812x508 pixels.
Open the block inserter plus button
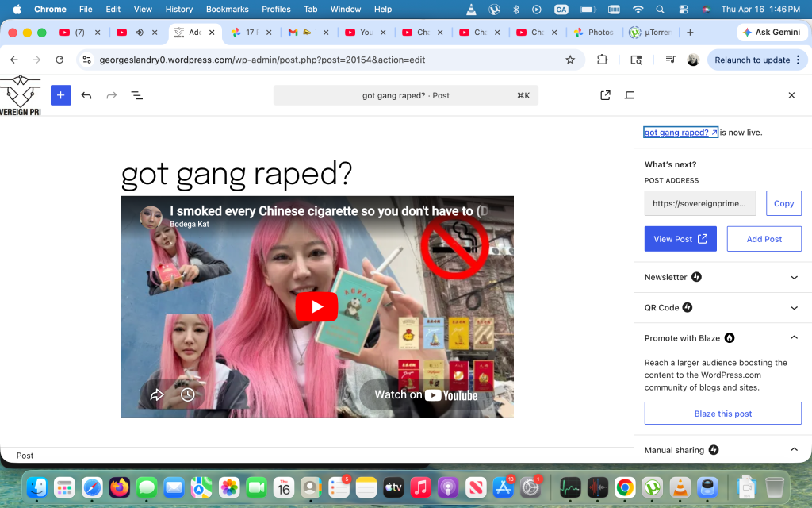click(61, 95)
